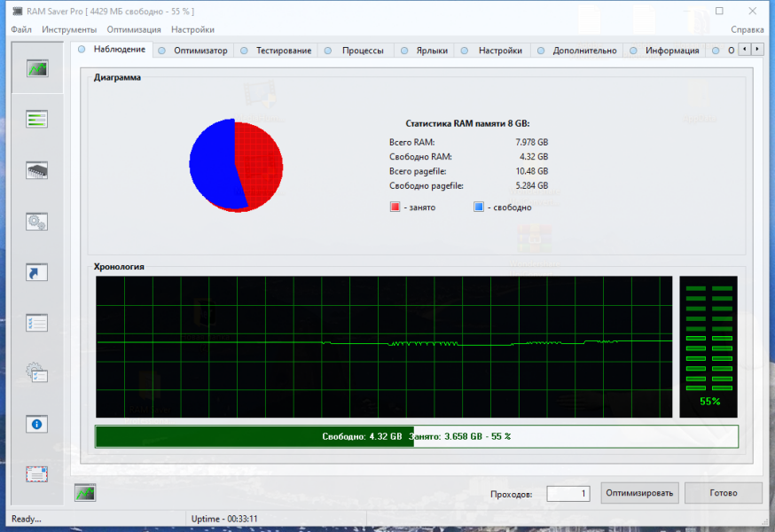Click the blue свободно legend swatch
This screenshot has width=775, height=532.
479,207
